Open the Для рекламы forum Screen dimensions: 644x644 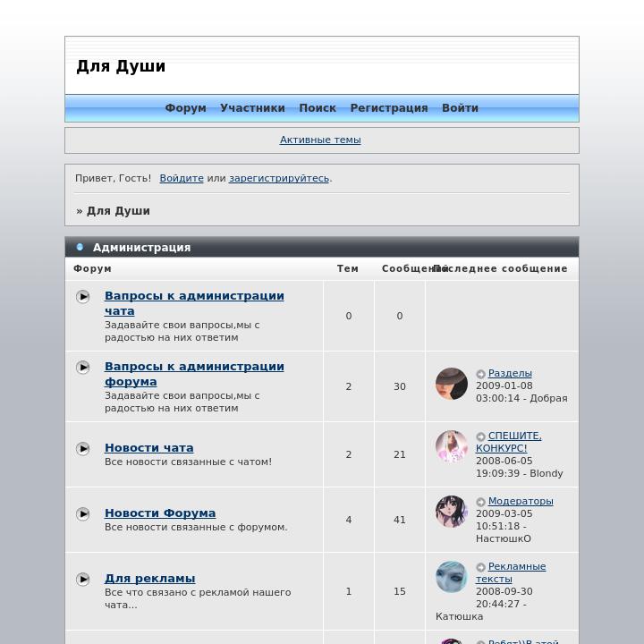point(150,579)
